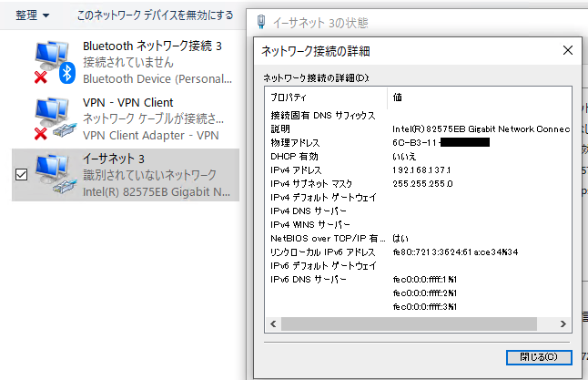Click the ネットワーク接続の詳細(D): list label

click(316, 77)
